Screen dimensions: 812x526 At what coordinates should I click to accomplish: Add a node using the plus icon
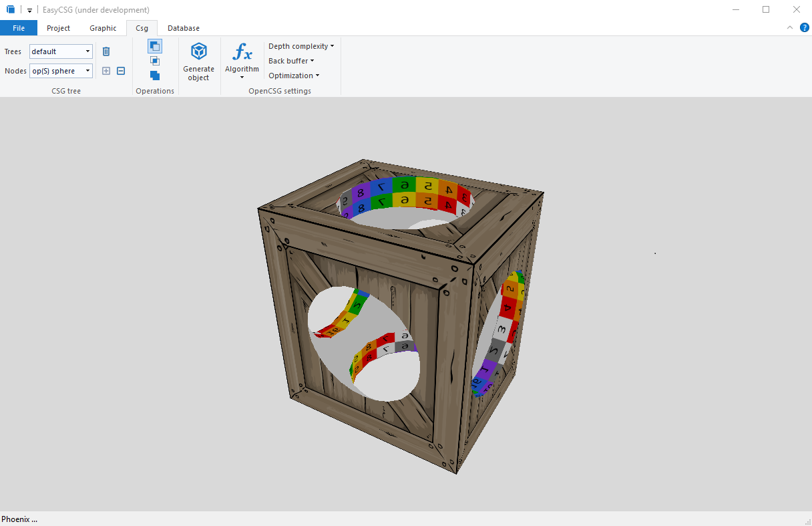(106, 71)
